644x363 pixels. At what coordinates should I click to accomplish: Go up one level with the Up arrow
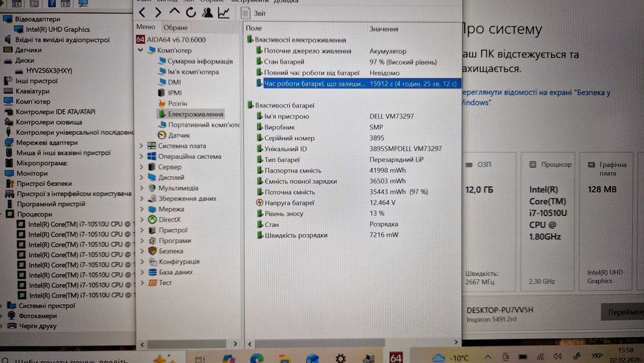pyautogui.click(x=175, y=12)
